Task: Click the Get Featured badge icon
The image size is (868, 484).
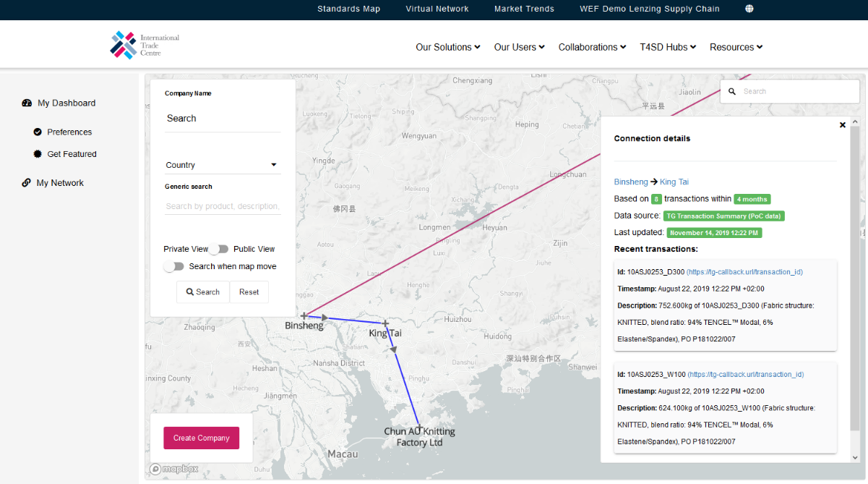Action: (38, 154)
